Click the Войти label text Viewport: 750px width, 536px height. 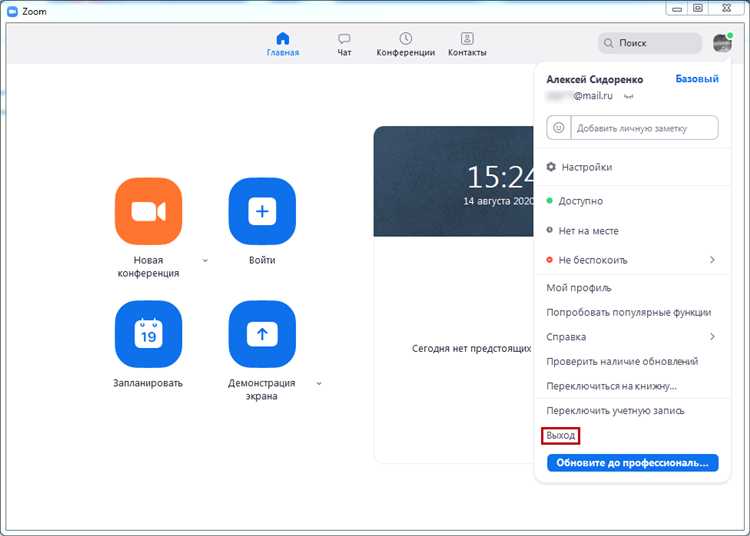[262, 260]
